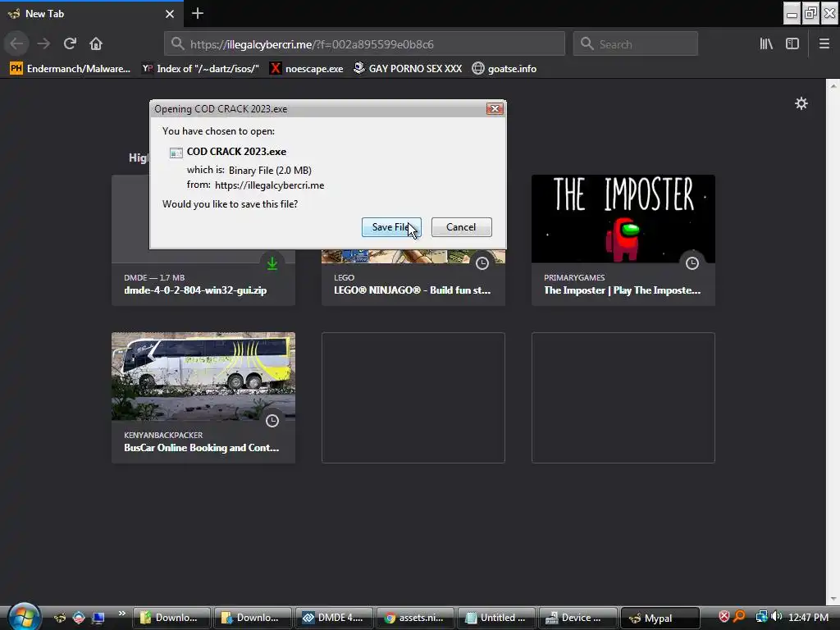The width and height of the screenshot is (840, 630).
Task: Click the page vertical scrollbar
Action: tap(833, 342)
